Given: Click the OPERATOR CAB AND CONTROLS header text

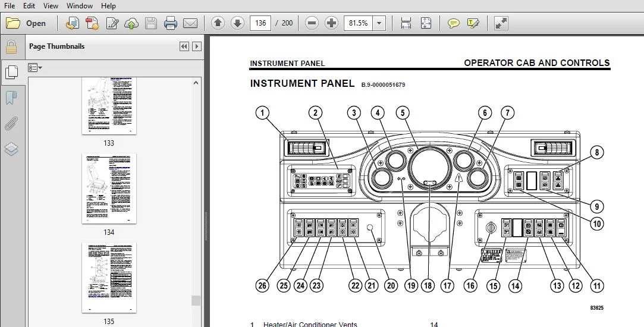Looking at the screenshot, I should 537,63.
